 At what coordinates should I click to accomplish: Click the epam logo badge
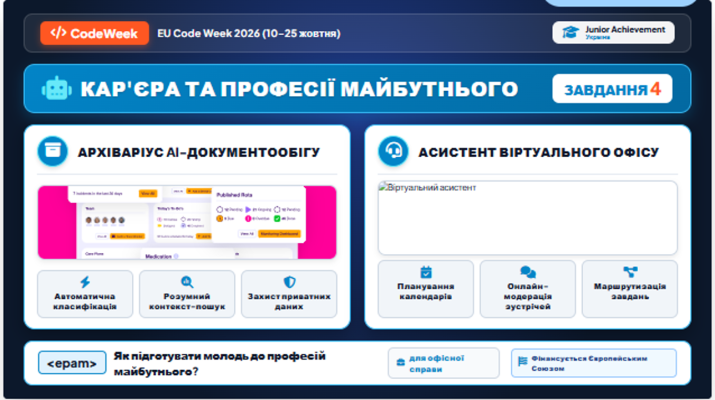click(72, 363)
